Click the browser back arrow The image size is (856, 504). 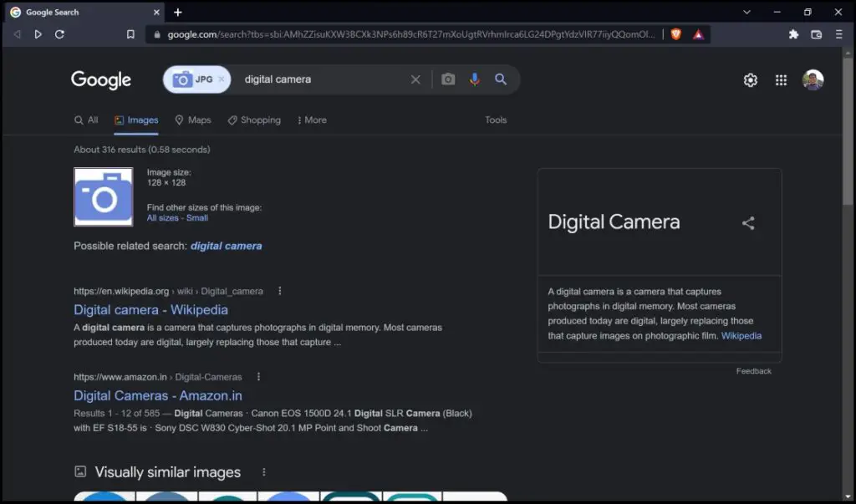(18, 34)
